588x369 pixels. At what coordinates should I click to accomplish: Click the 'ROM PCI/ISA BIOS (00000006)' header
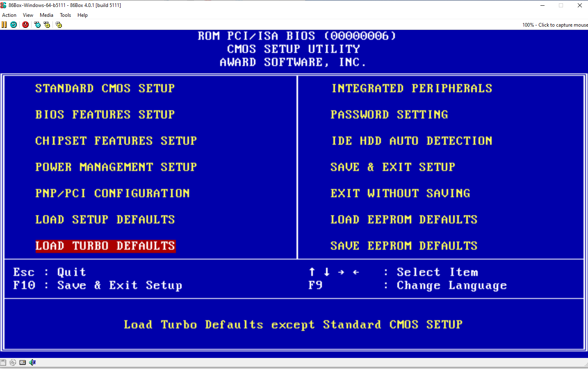pos(297,36)
